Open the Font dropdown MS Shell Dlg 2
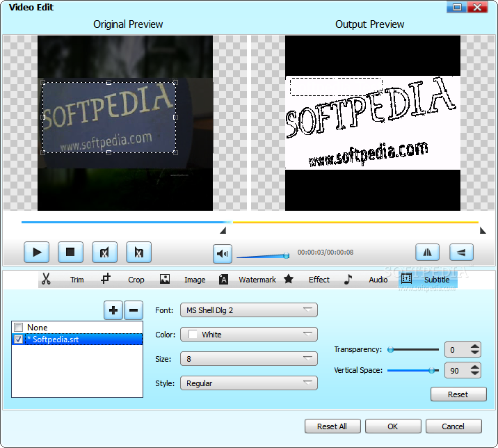This screenshot has height=448, width=498. pos(249,310)
